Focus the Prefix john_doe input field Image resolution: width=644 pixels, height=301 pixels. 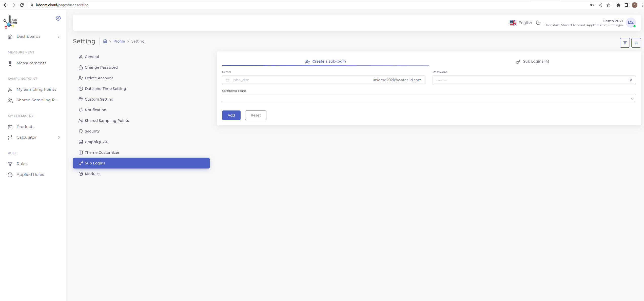tap(324, 80)
